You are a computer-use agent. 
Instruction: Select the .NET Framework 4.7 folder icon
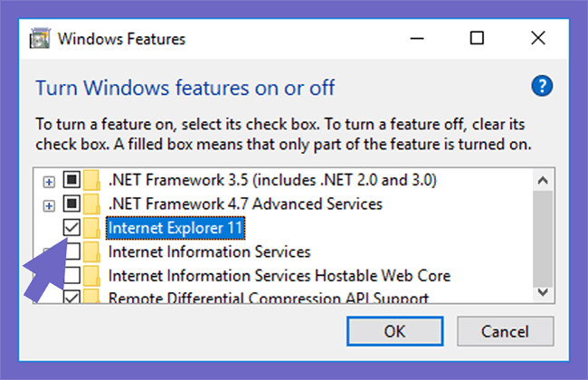tap(91, 204)
